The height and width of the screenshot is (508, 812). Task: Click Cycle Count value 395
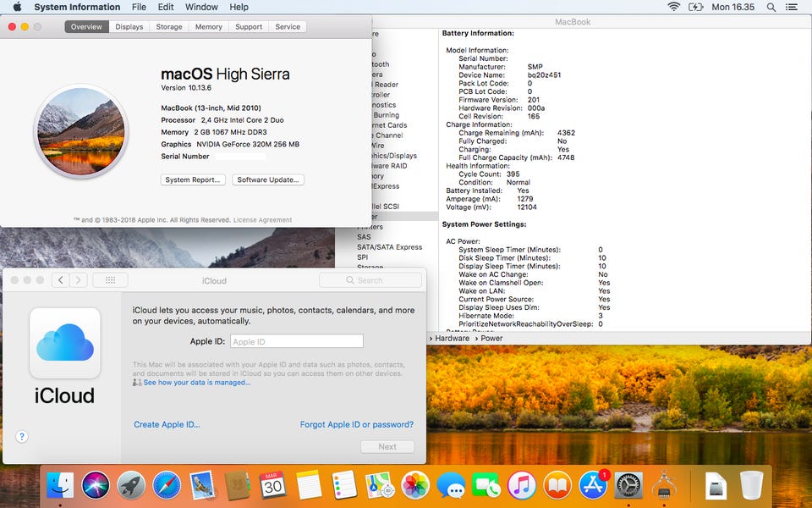(x=513, y=174)
